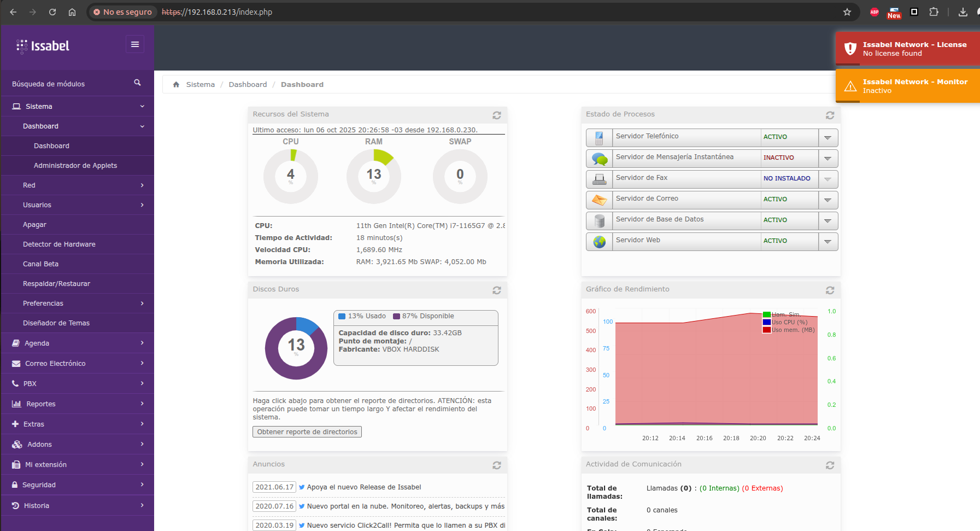Reload the page in browser

coord(52,12)
